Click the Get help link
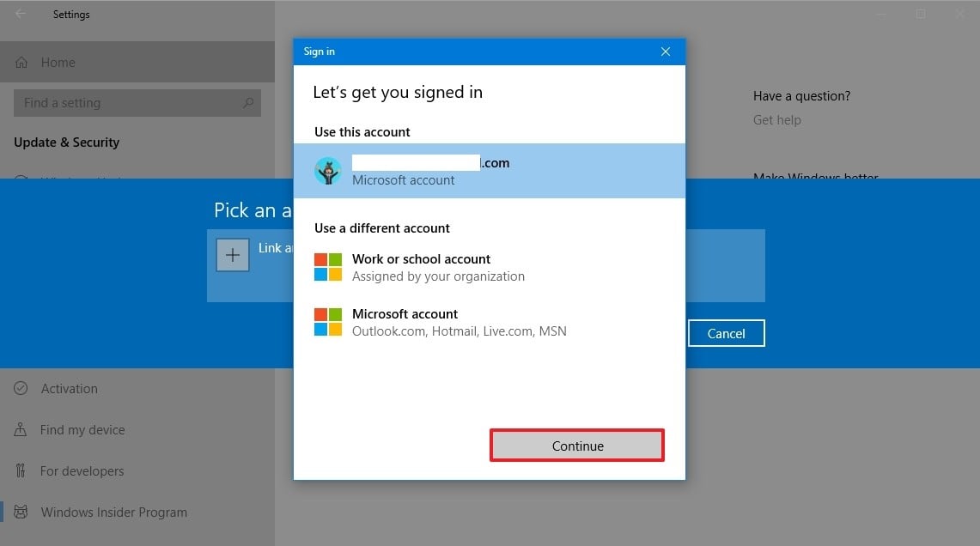Image resolution: width=980 pixels, height=546 pixels. tap(776, 120)
